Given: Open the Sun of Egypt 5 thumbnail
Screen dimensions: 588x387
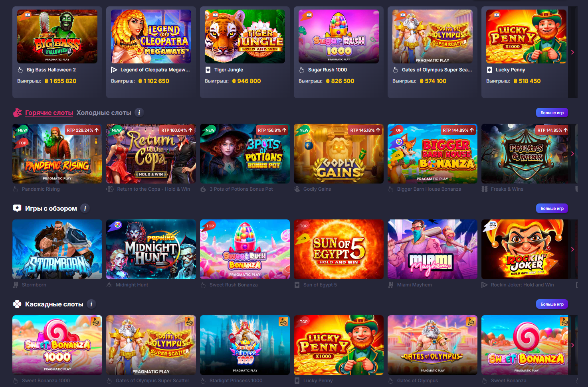Looking at the screenshot, I should coord(339,249).
